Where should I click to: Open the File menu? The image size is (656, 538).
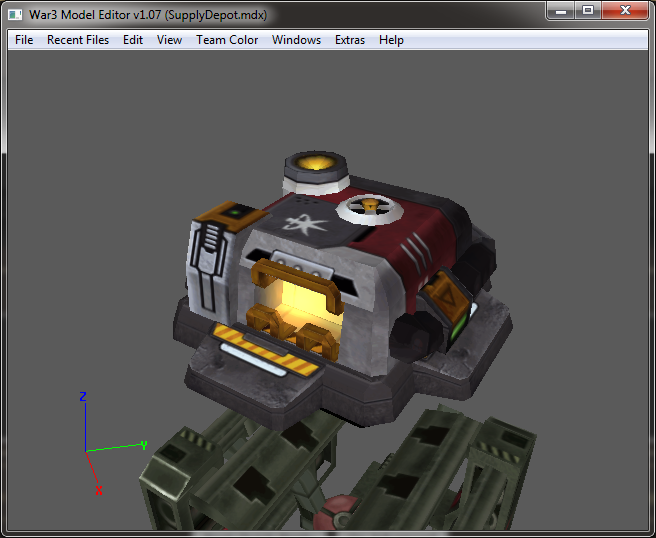coord(24,40)
